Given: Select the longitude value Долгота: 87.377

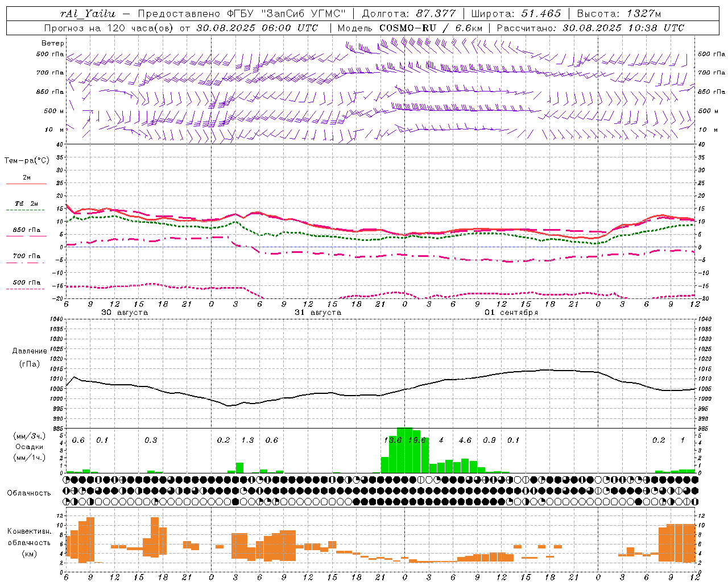Looking at the screenshot, I should (409, 14).
